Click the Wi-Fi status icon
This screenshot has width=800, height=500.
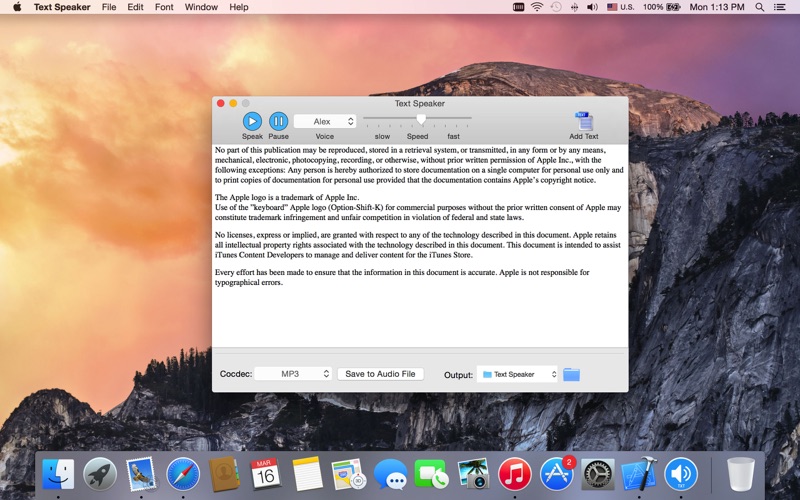[x=537, y=7]
